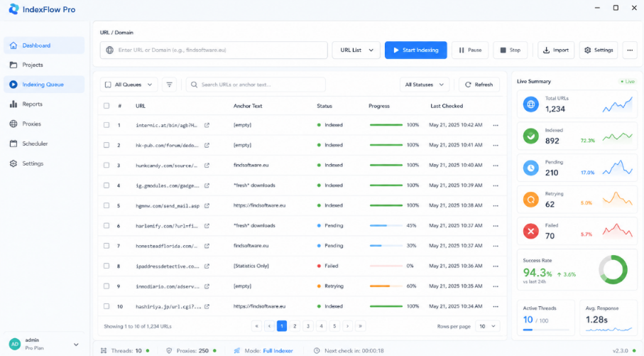Open external link for ig.gmodules.com URL
644x356 pixels.
coord(207,185)
